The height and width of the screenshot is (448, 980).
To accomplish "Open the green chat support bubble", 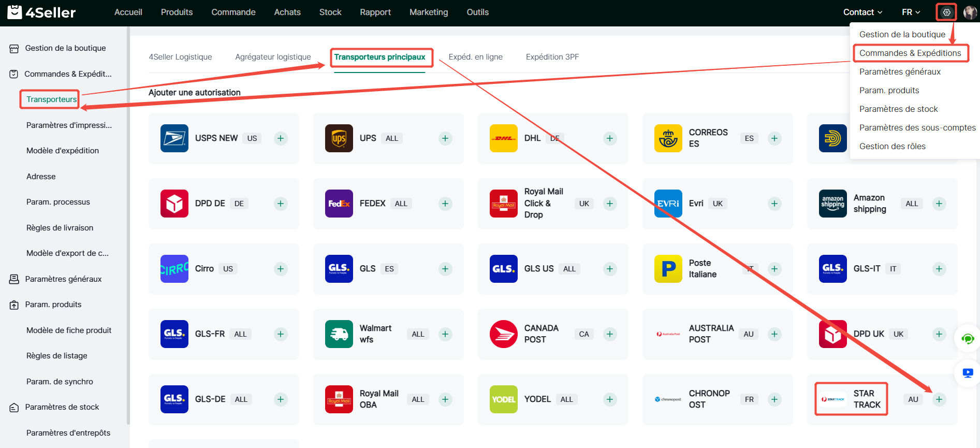I will [x=968, y=339].
